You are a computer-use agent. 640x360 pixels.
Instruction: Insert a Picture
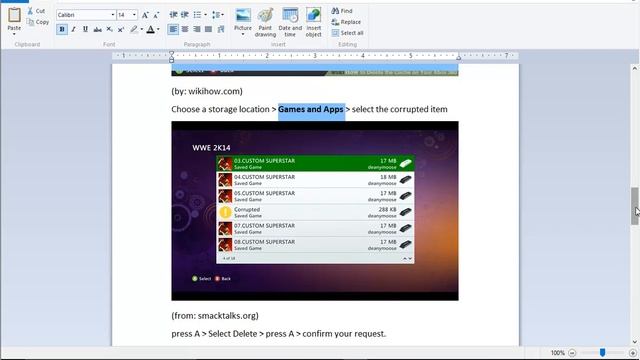point(243,19)
